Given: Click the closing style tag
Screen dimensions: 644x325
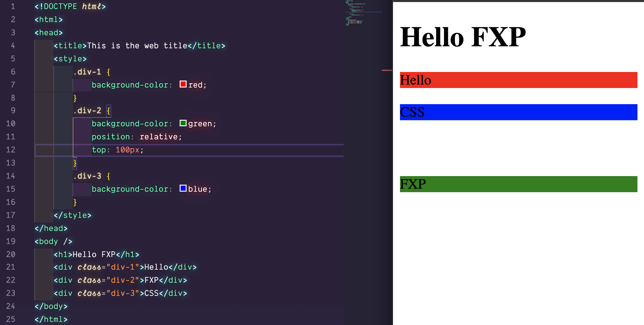Looking at the screenshot, I should tap(72, 215).
